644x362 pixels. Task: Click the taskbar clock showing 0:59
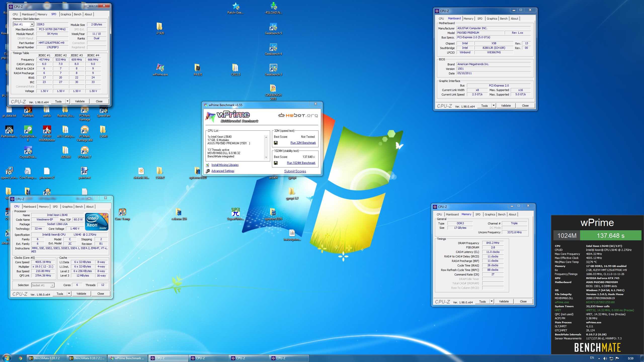pyautogui.click(x=630, y=358)
